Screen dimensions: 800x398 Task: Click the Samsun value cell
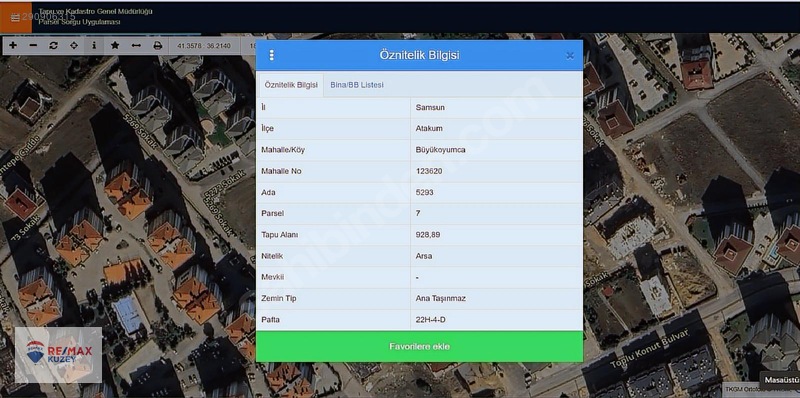(x=496, y=108)
